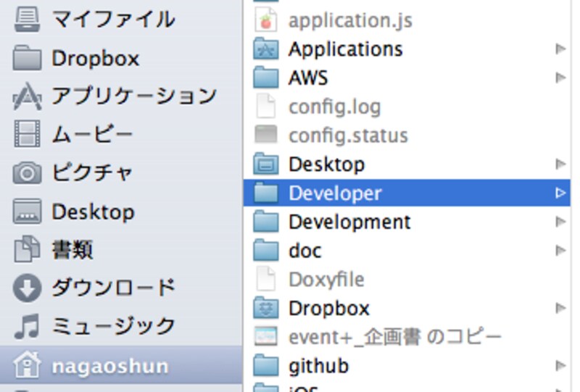Click the Development folder icon

tap(265, 222)
